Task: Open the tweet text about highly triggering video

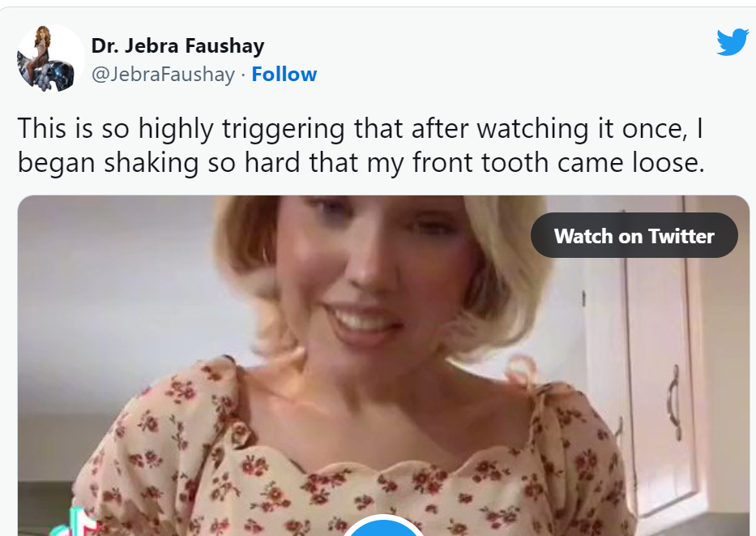Action: coord(361,145)
